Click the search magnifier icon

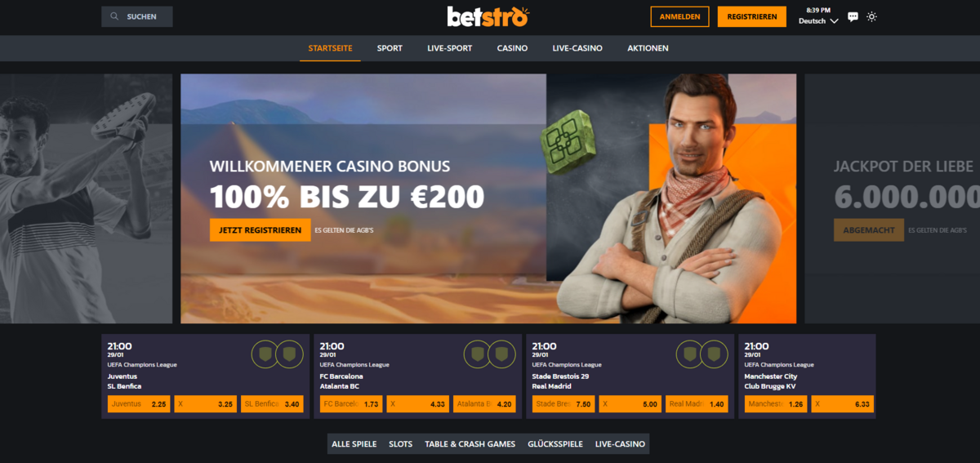tap(114, 16)
